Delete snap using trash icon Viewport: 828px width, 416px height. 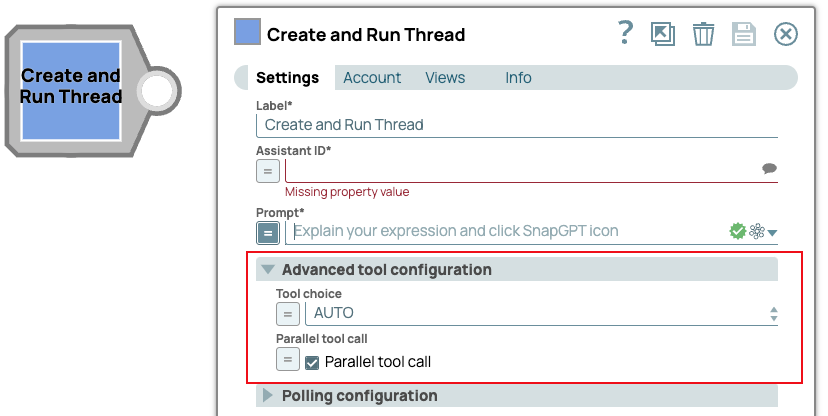click(x=703, y=34)
